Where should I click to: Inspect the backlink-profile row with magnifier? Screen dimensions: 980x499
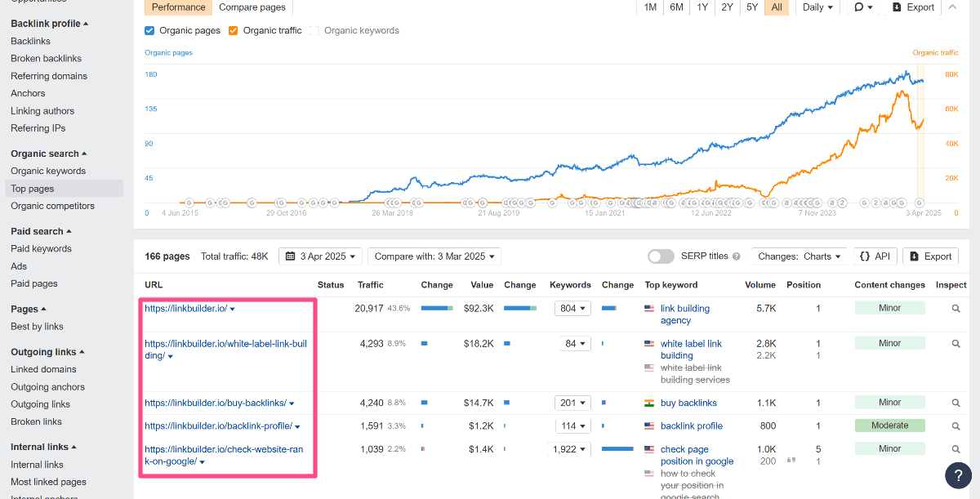955,425
